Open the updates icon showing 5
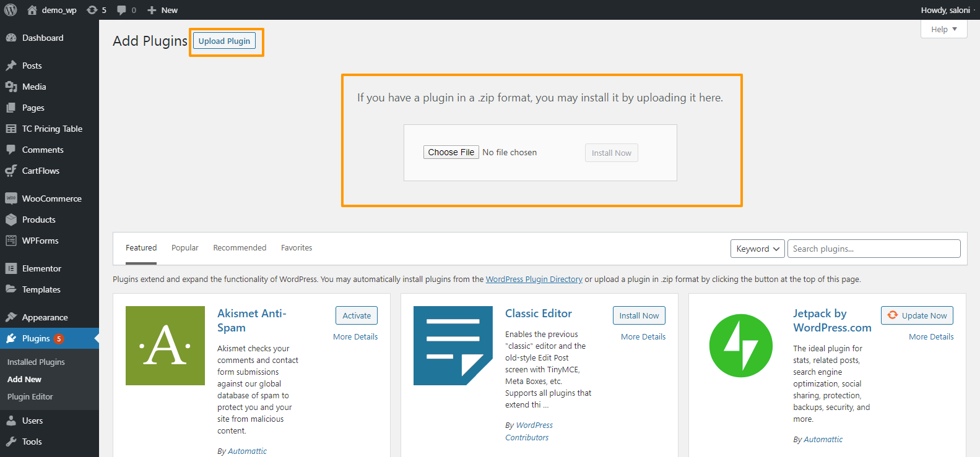The image size is (980, 457). tap(92, 10)
